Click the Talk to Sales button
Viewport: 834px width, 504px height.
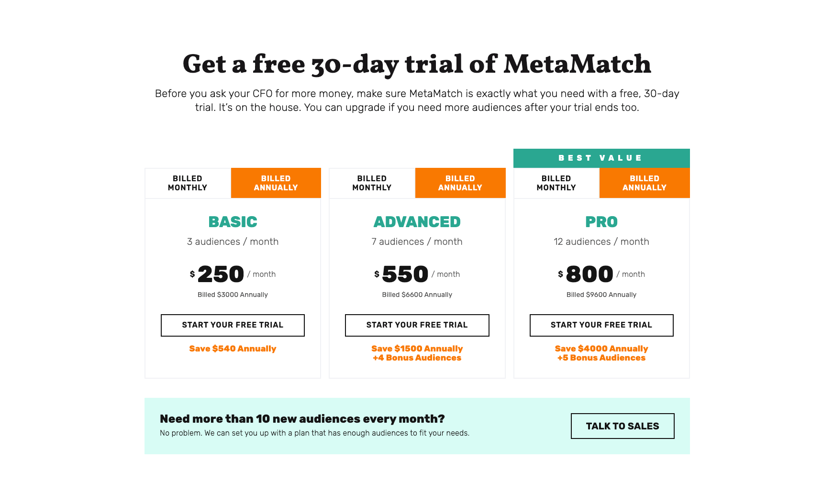[623, 426]
